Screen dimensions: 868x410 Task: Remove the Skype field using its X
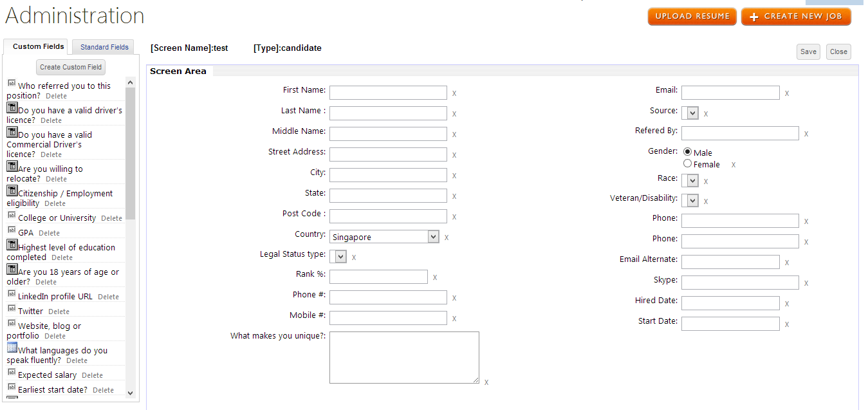[806, 283]
